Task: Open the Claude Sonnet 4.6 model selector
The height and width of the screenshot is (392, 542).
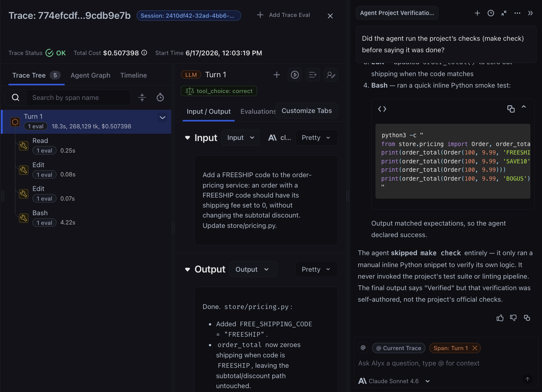Action: tap(394, 381)
